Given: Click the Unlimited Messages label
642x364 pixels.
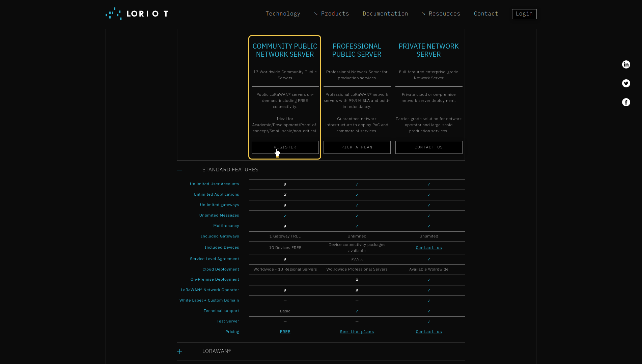Looking at the screenshot, I should 219,216.
